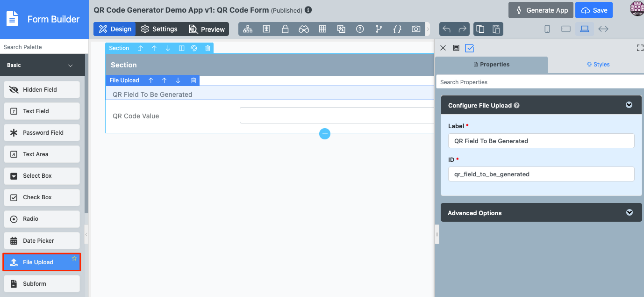Image resolution: width=644 pixels, height=297 pixels.
Task: Click the Generate App button
Action: [541, 10]
